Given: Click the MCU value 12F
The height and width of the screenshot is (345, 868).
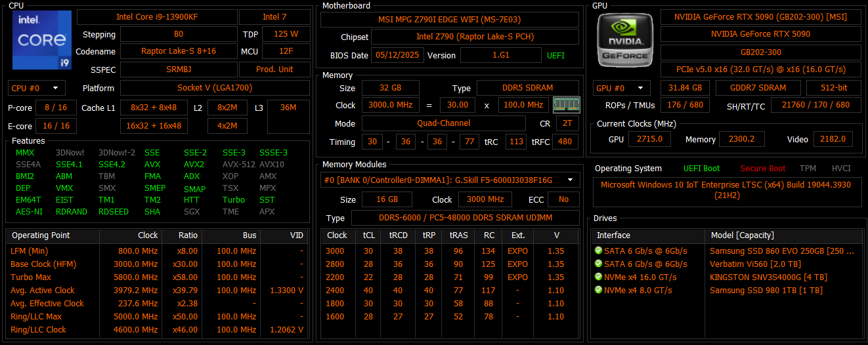Looking at the screenshot, I should [286, 51].
